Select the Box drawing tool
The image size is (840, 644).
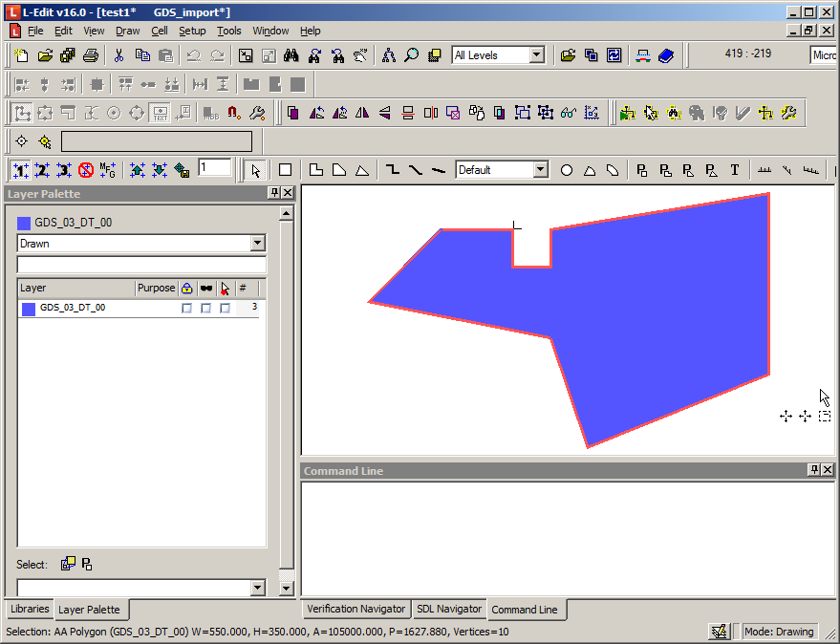285,170
